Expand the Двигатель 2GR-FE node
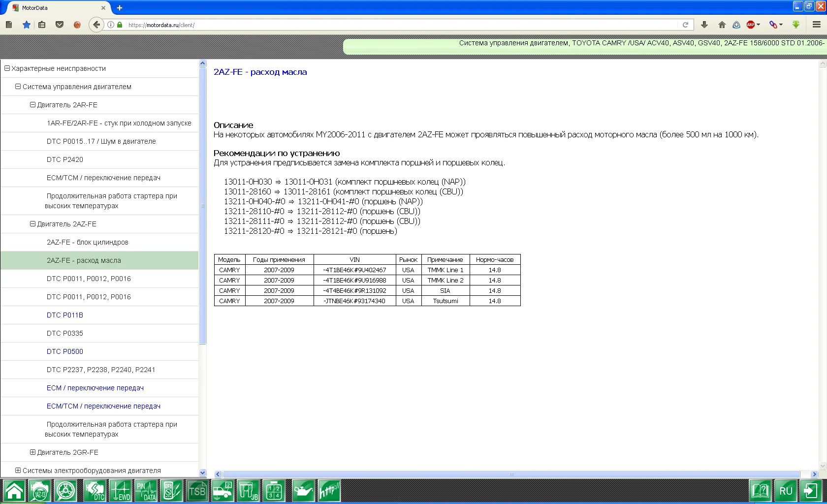 32,452
